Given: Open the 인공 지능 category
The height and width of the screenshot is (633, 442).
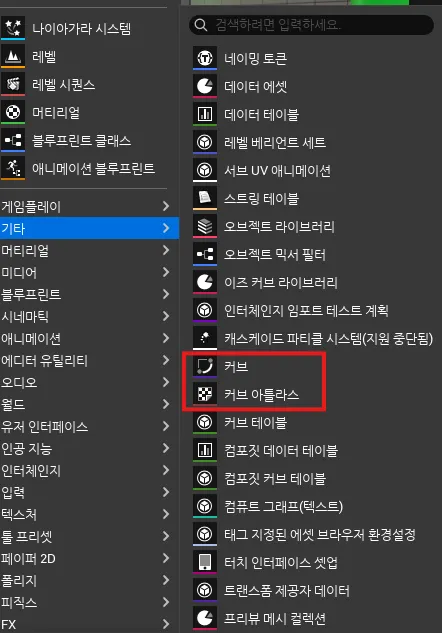Looking at the screenshot, I should [x=89, y=448].
